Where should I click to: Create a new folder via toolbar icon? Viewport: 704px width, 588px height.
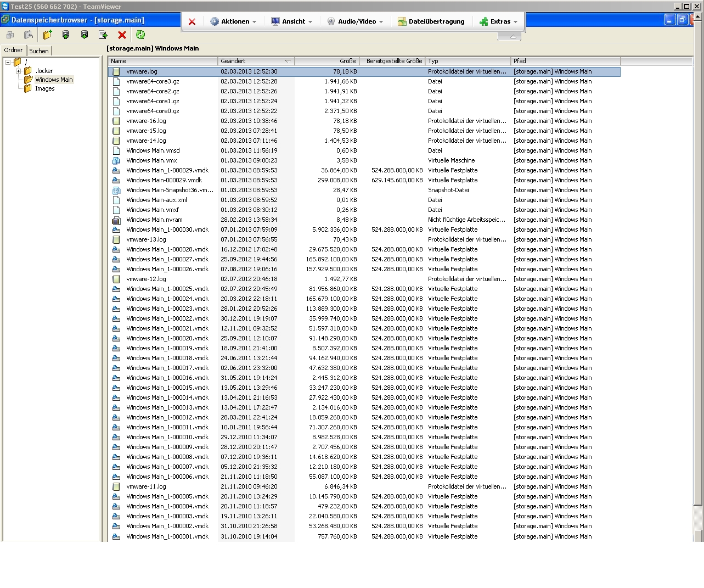pyautogui.click(x=47, y=35)
